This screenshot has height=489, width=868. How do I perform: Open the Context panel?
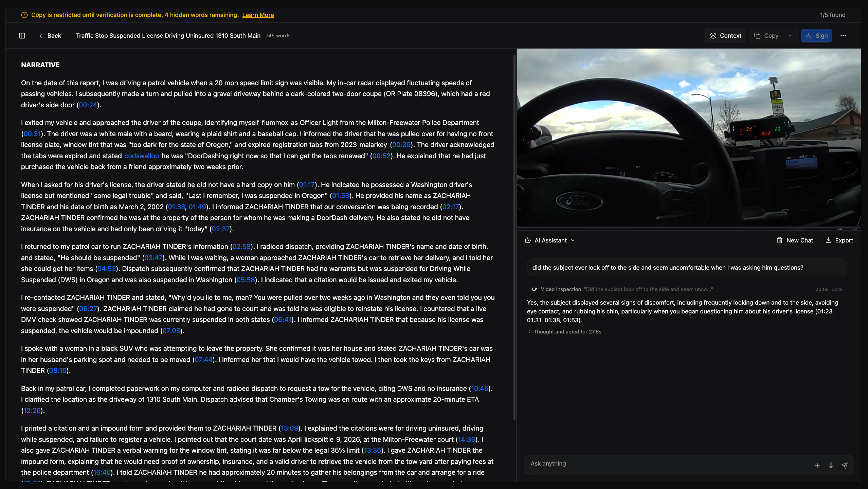725,36
